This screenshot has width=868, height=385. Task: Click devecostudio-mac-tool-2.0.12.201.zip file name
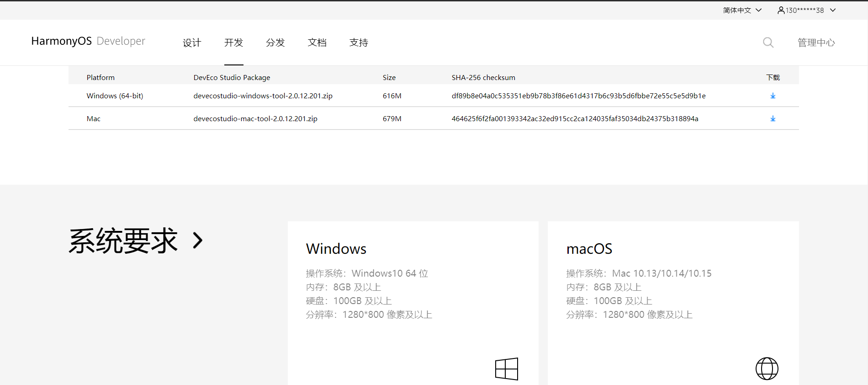tap(255, 118)
